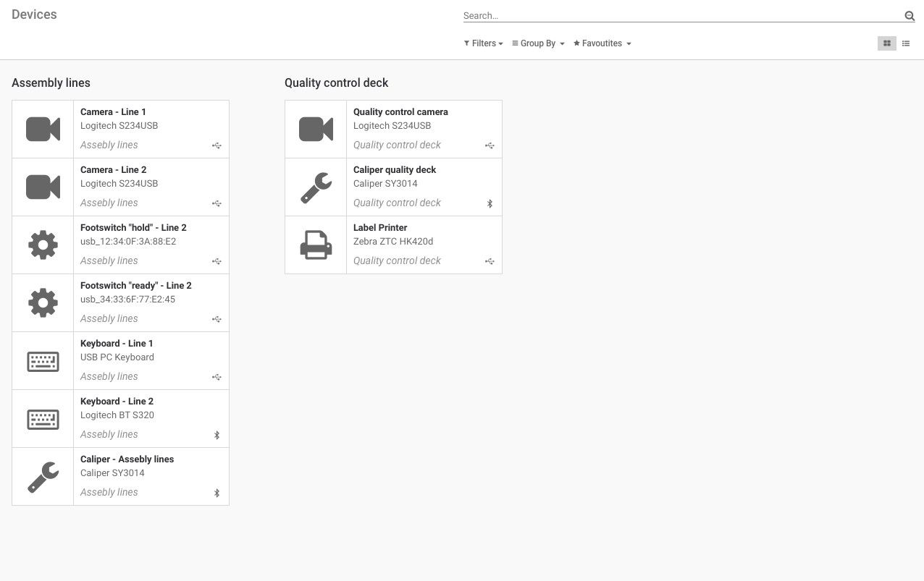Click the gear icon for Footswitch "hold" - Line 2
Image resolution: width=924 pixels, height=581 pixels.
[43, 245]
